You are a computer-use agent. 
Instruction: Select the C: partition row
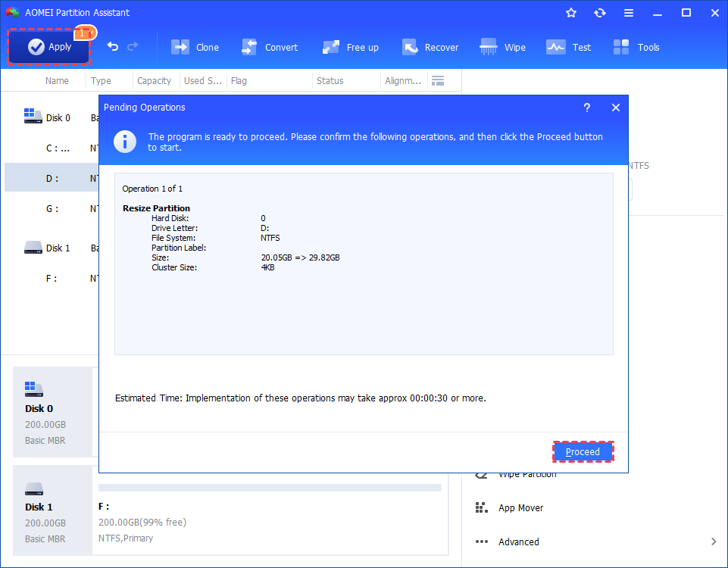coord(52,148)
